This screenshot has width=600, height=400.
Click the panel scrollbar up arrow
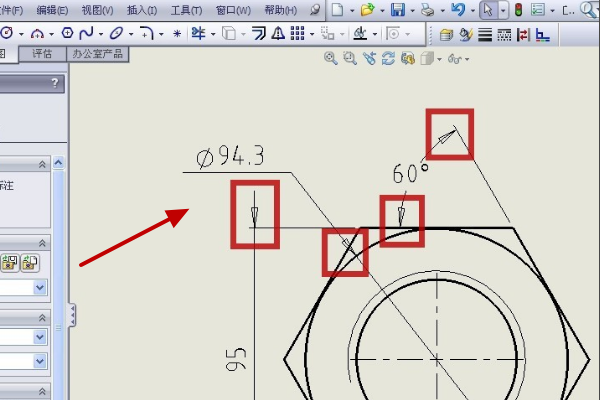click(58, 163)
